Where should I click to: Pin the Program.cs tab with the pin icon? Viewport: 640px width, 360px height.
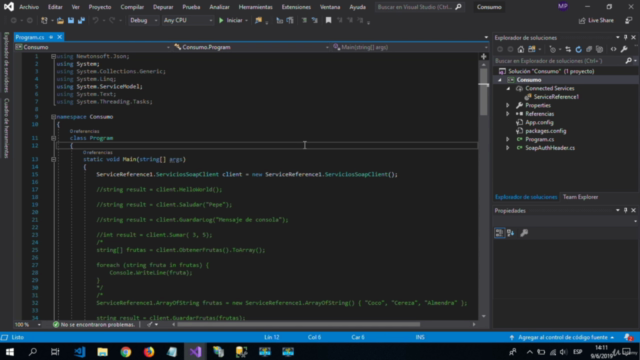51,37
